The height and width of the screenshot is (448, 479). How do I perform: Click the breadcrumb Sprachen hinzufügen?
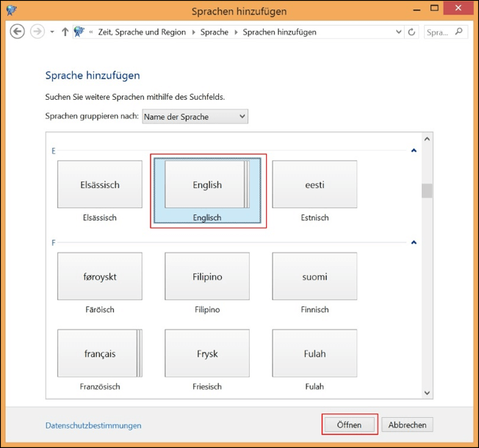click(279, 32)
